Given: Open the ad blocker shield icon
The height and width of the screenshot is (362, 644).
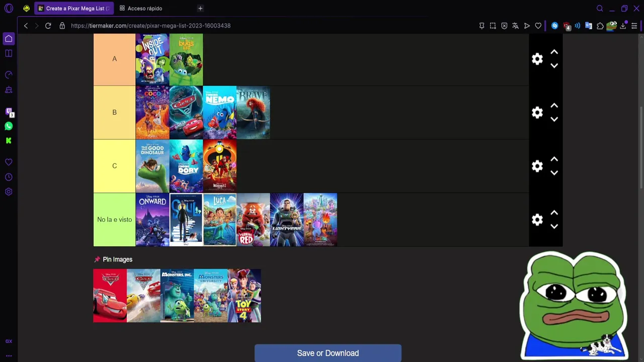Looking at the screenshot, I should tap(504, 26).
